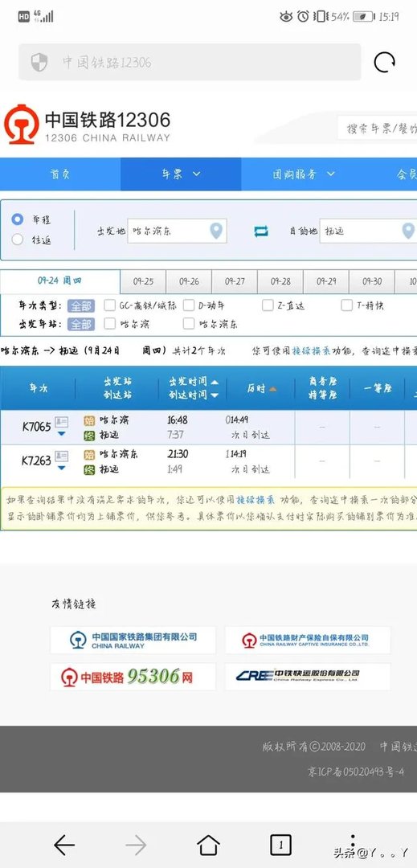Select the 往返 round-trip radio button
Viewport: 417px width, 868px height.
pyautogui.click(x=18, y=240)
